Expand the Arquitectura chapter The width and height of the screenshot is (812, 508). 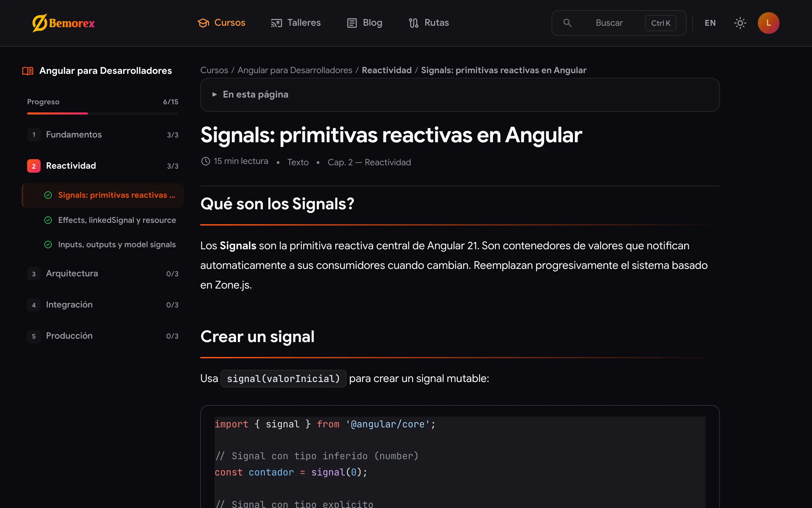[x=103, y=274]
